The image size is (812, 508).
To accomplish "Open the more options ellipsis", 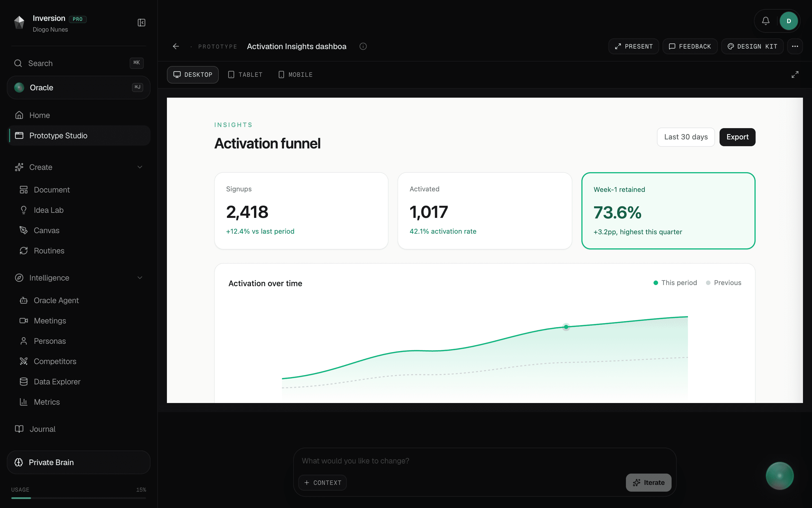I will 795,46.
